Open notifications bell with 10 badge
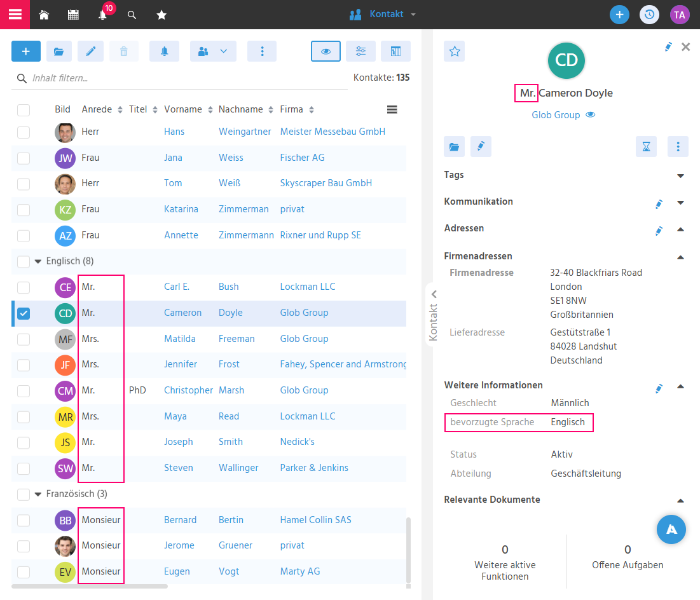 coord(103,15)
